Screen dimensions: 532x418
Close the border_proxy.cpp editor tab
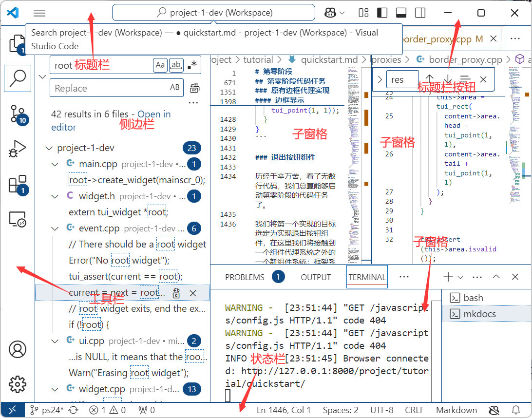494,38
